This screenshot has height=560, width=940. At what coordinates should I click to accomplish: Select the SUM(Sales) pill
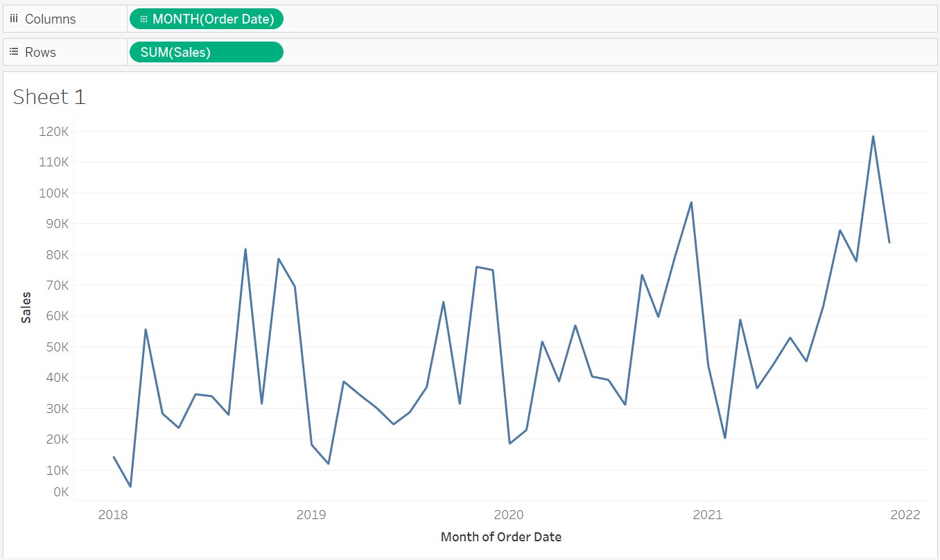pyautogui.click(x=206, y=53)
